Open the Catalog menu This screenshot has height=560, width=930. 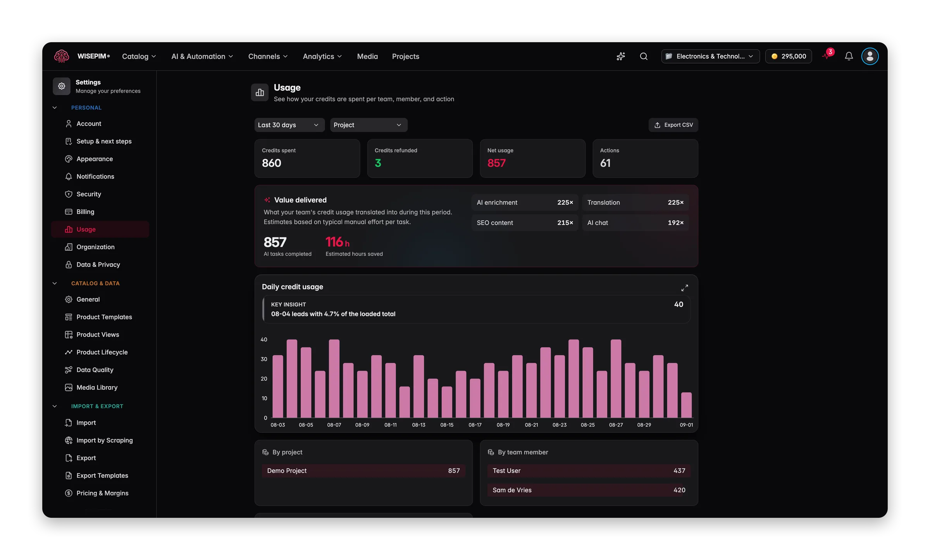point(139,56)
